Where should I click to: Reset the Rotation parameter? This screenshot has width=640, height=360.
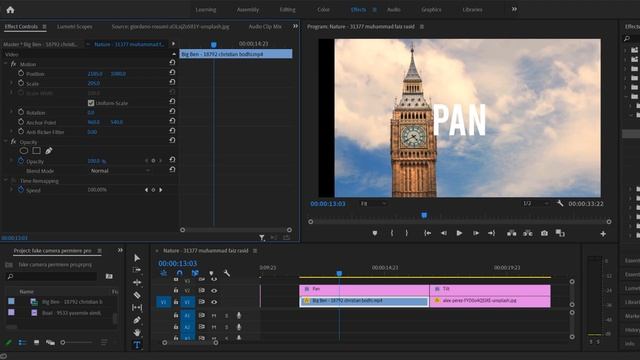[x=172, y=111]
